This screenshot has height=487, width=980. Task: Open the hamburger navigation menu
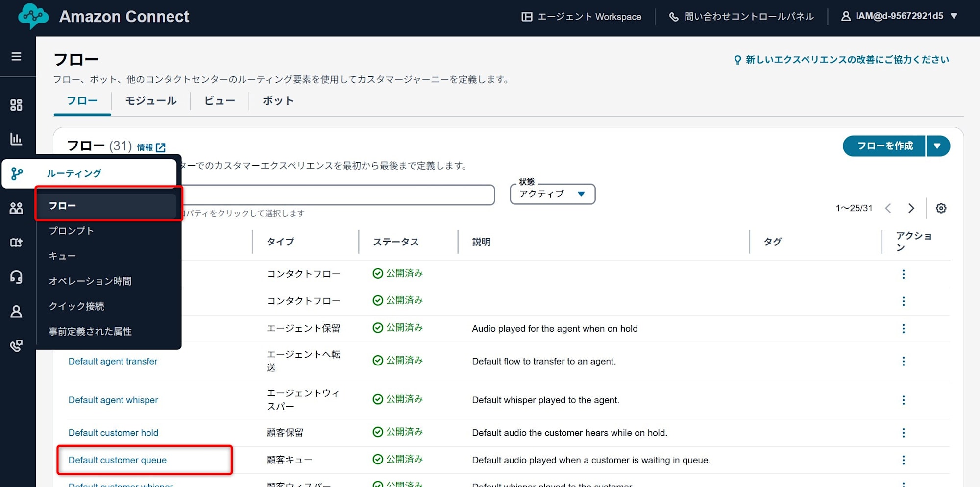coord(16,57)
